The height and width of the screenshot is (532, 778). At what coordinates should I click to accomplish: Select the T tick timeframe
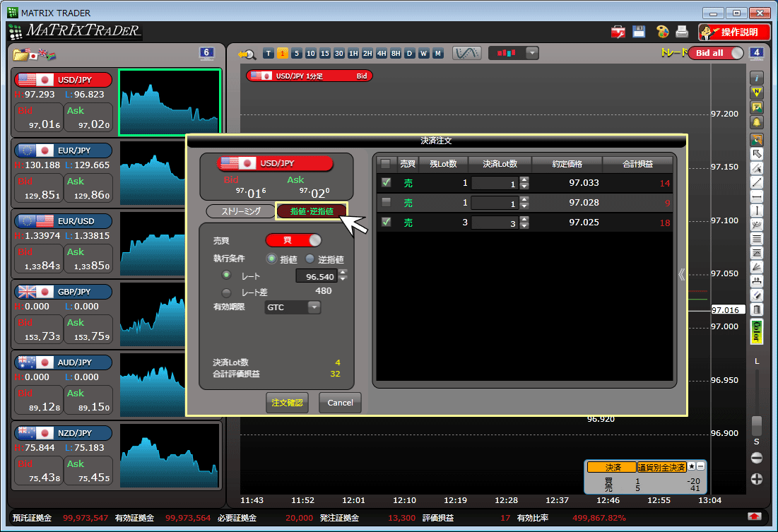coord(269,54)
